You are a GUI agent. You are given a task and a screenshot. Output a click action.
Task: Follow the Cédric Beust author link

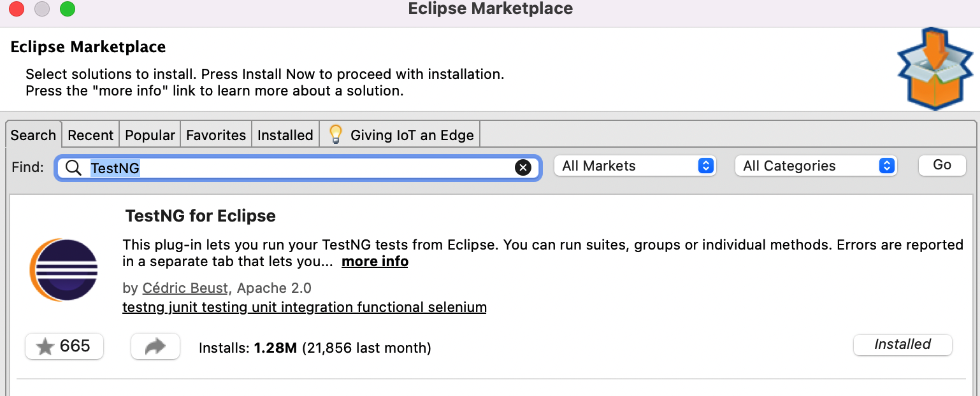[185, 288]
